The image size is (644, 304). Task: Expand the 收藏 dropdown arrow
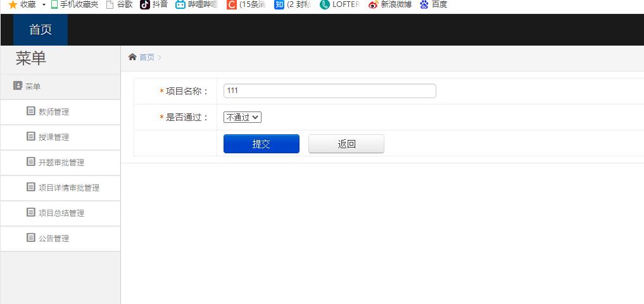(x=44, y=5)
